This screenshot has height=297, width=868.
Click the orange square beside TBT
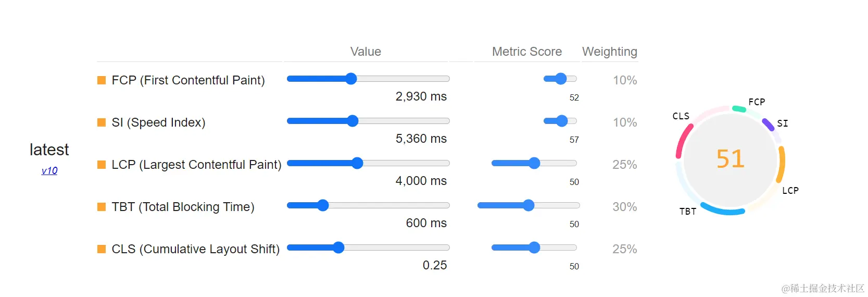pyautogui.click(x=102, y=207)
